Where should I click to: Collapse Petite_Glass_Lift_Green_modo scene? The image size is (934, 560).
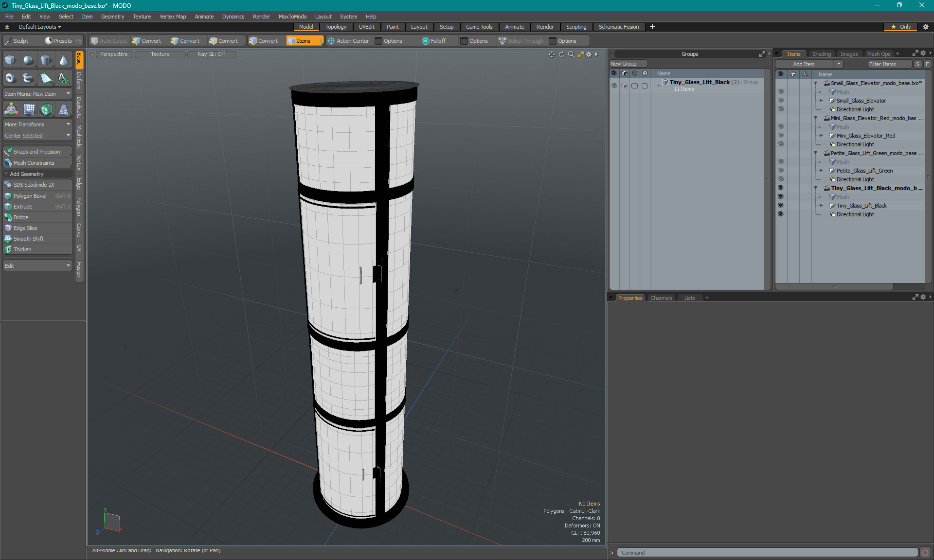click(x=816, y=153)
